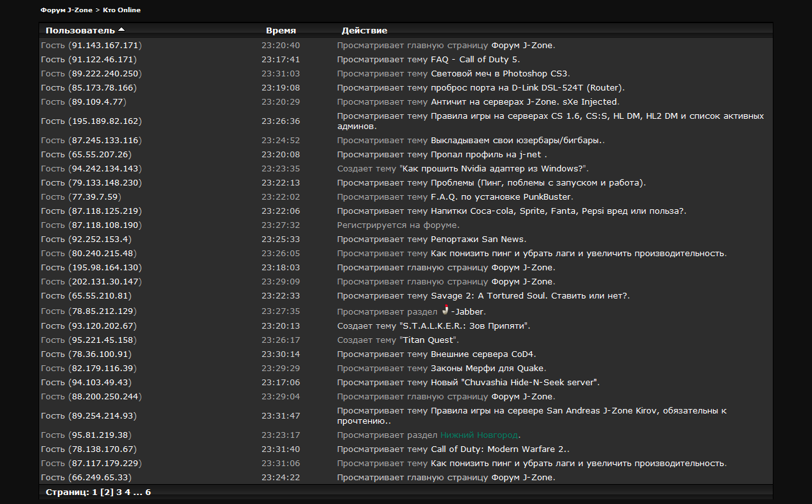Open topic Пропал профиль на j-net
812x504 pixels.
point(488,155)
